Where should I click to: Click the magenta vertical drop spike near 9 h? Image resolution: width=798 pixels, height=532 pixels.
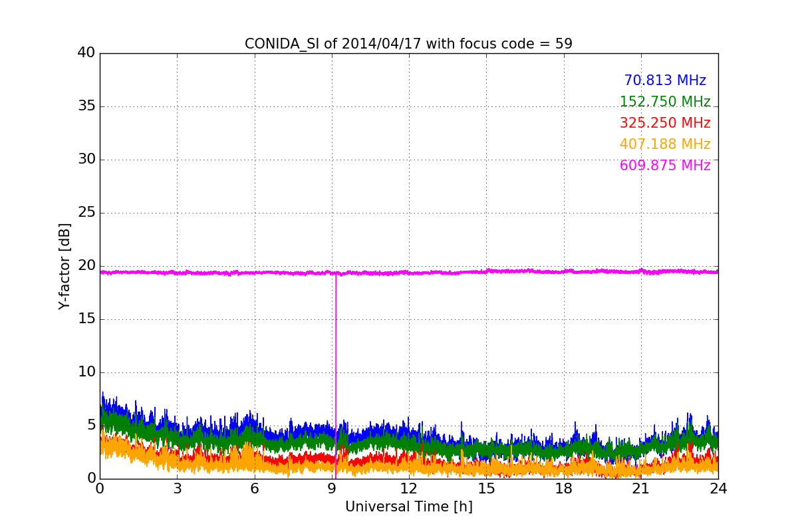(x=335, y=376)
